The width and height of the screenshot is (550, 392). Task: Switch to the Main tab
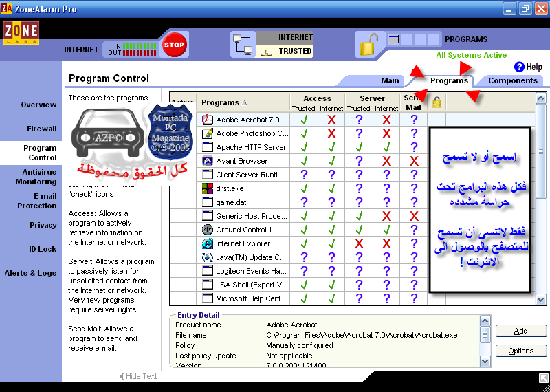pyautogui.click(x=390, y=80)
